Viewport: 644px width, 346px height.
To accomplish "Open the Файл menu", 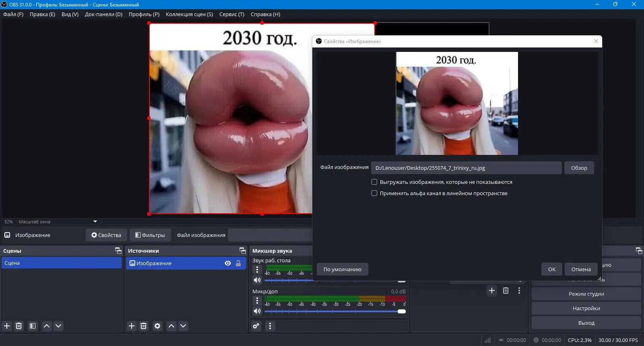I will 13,14.
